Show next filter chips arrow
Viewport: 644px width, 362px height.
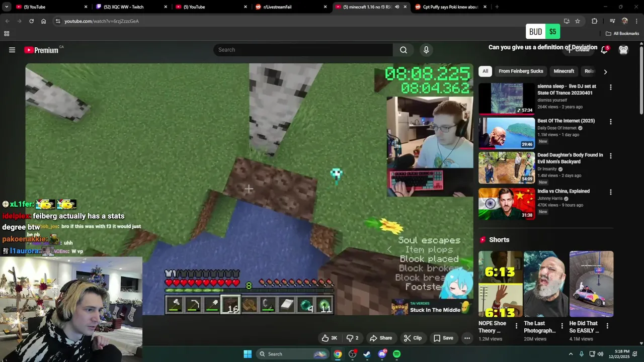click(x=605, y=71)
